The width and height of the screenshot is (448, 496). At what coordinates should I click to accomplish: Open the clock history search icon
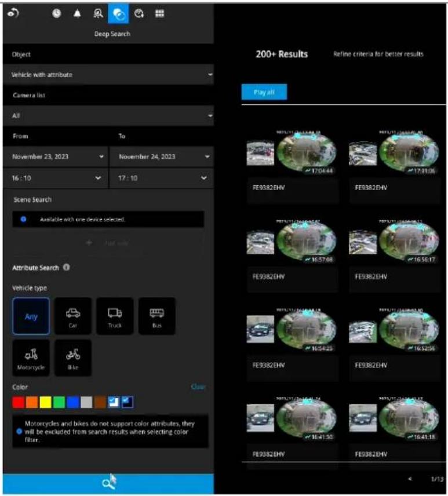click(57, 13)
